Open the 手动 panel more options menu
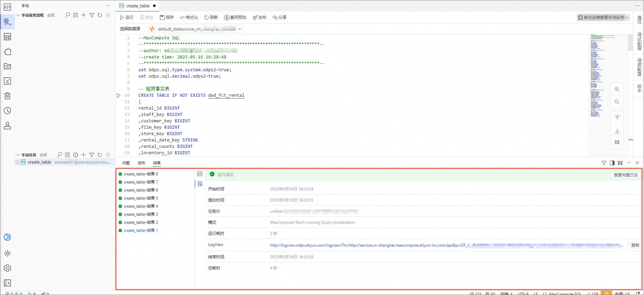 coord(108,6)
